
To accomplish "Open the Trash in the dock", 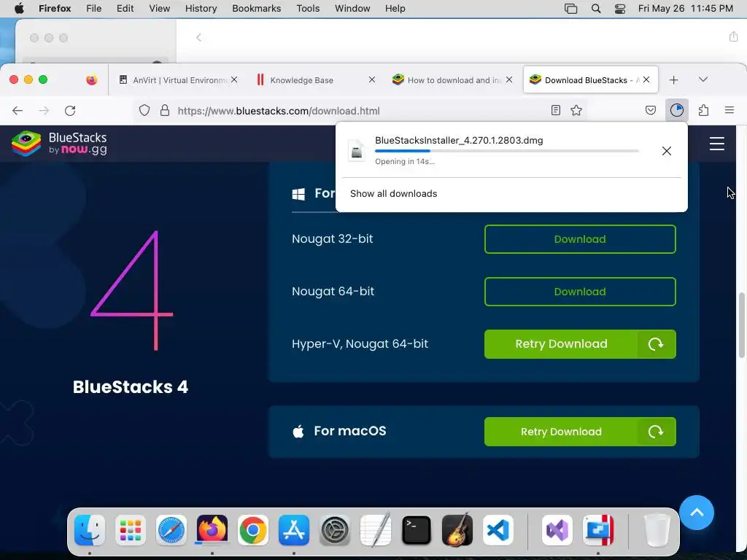I will tap(657, 530).
